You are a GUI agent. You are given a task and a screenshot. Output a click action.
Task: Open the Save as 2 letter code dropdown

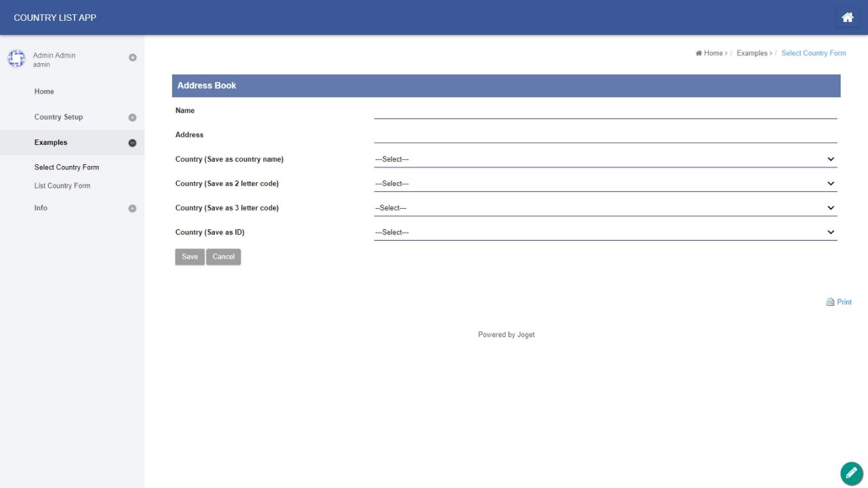[x=606, y=184]
